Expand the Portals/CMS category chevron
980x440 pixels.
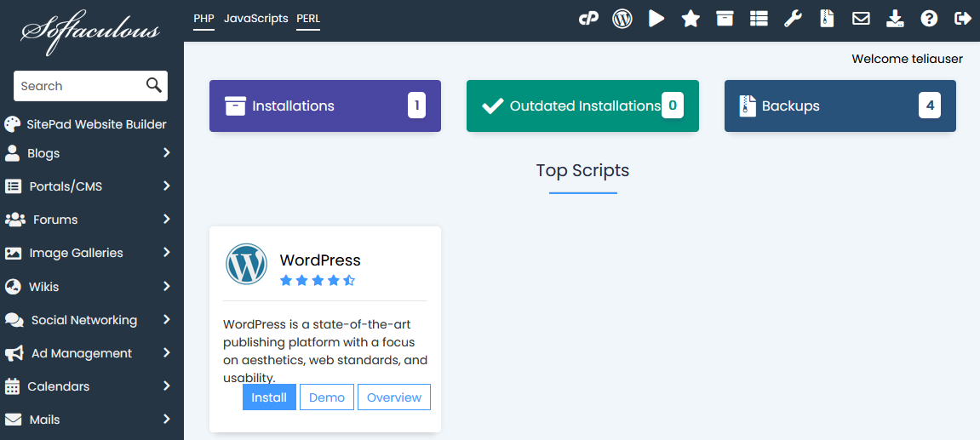pyautogui.click(x=167, y=186)
